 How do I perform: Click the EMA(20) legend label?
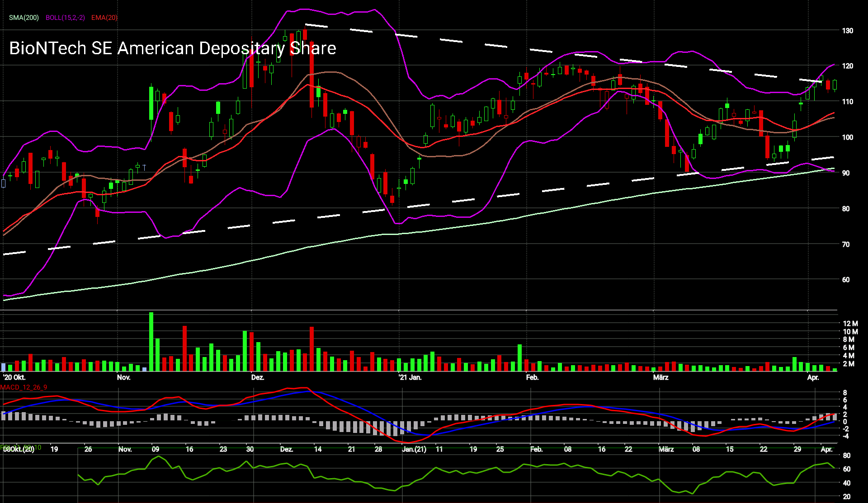pos(104,18)
